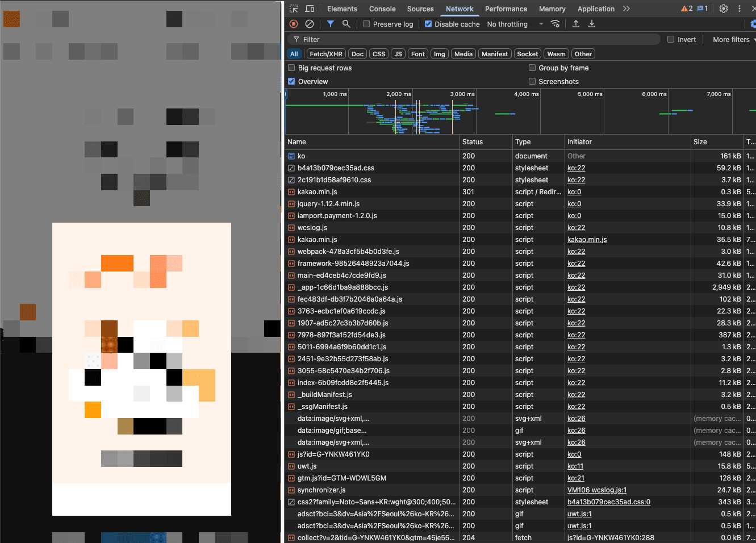Open the DevTools overflow menu
Viewport: 756px width, 543px height.
point(740,9)
